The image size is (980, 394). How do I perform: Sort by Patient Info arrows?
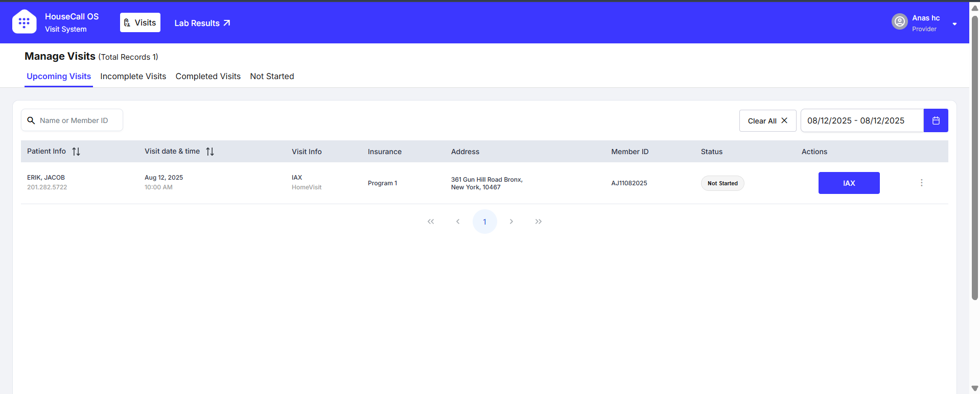(76, 152)
